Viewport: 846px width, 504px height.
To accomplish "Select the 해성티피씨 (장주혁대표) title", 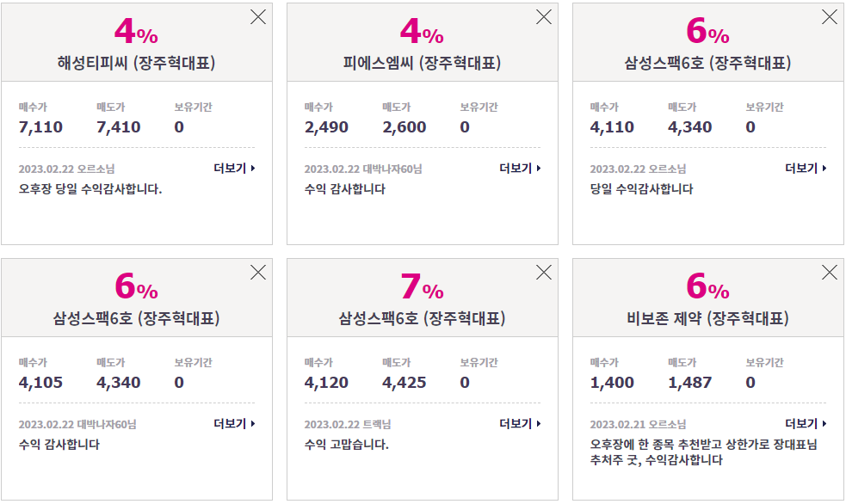I will click(137, 63).
